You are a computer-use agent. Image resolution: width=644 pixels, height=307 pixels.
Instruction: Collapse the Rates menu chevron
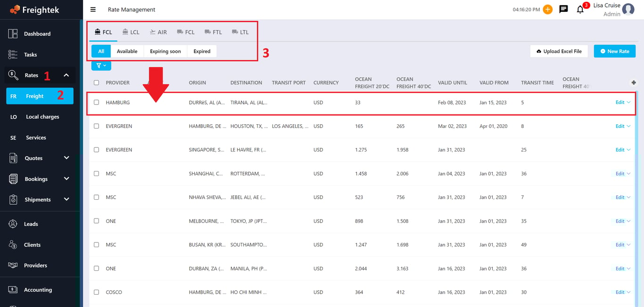pos(66,75)
